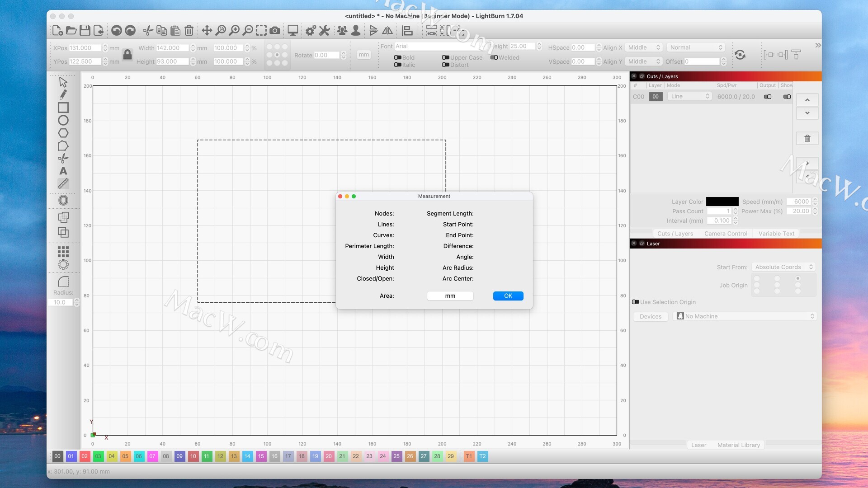Image resolution: width=868 pixels, height=488 pixels.
Task: Open the Camera Capture toolbar icon
Action: point(275,31)
